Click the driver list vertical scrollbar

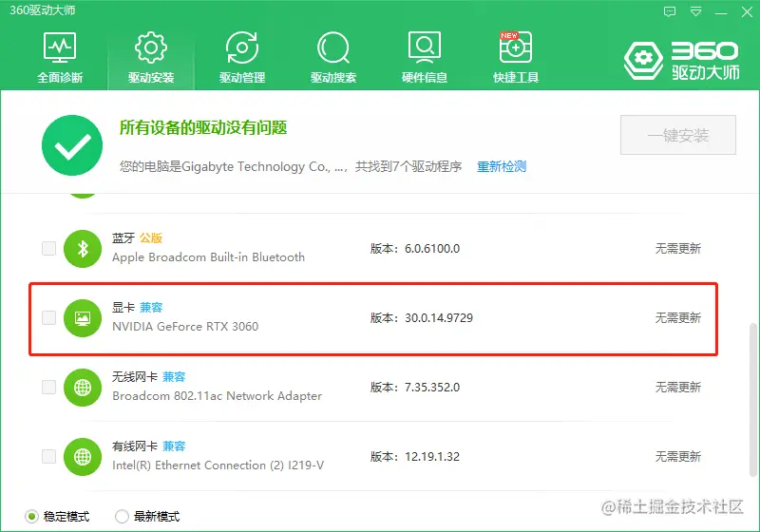coord(752,400)
